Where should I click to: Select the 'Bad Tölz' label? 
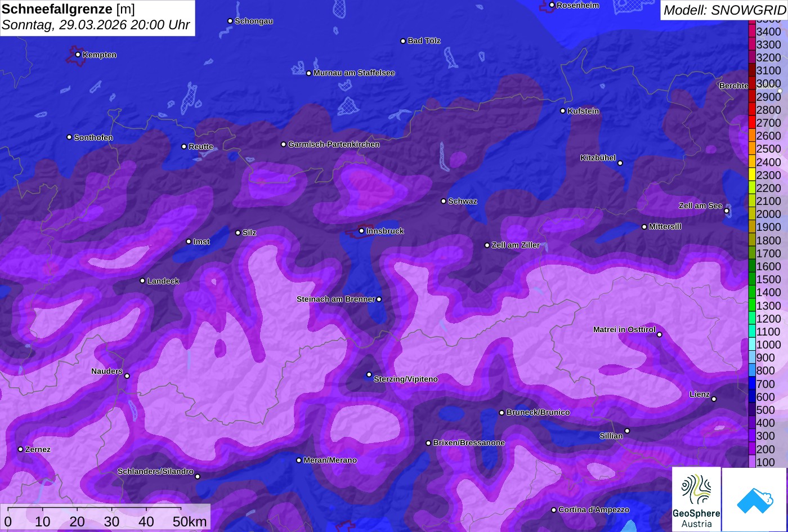(x=424, y=41)
